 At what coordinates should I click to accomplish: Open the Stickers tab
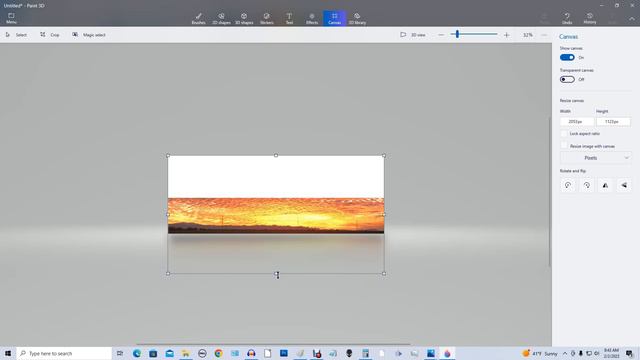(x=267, y=18)
